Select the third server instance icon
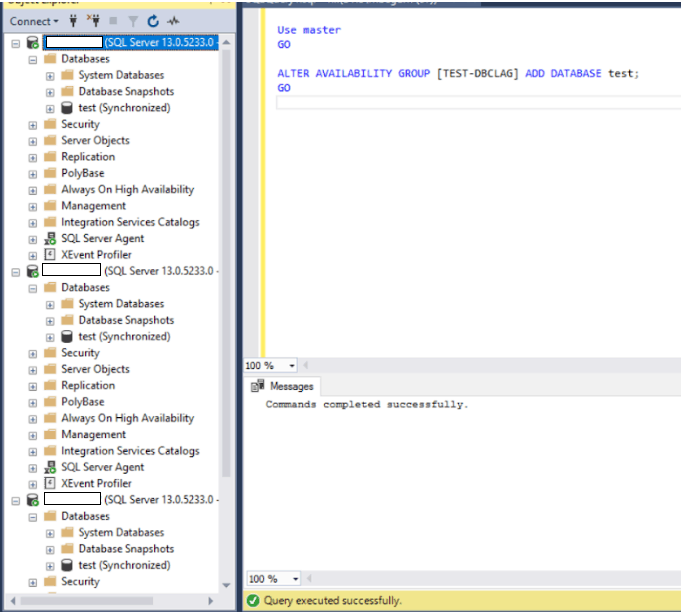Screen dimensions: 683x612 click(33, 500)
